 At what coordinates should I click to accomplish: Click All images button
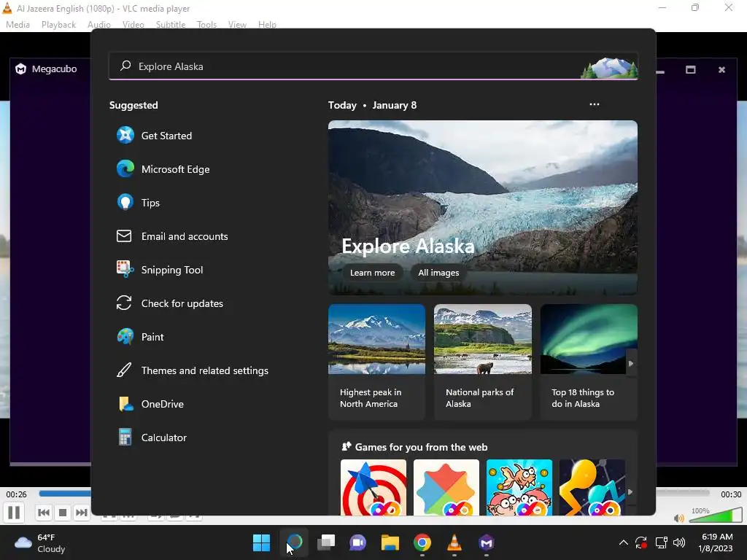(438, 273)
